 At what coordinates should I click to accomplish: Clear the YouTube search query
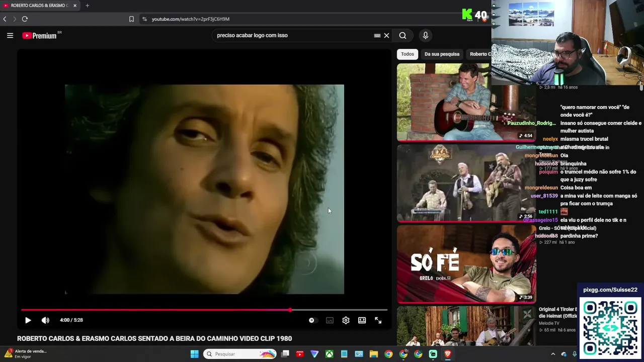[386, 35]
